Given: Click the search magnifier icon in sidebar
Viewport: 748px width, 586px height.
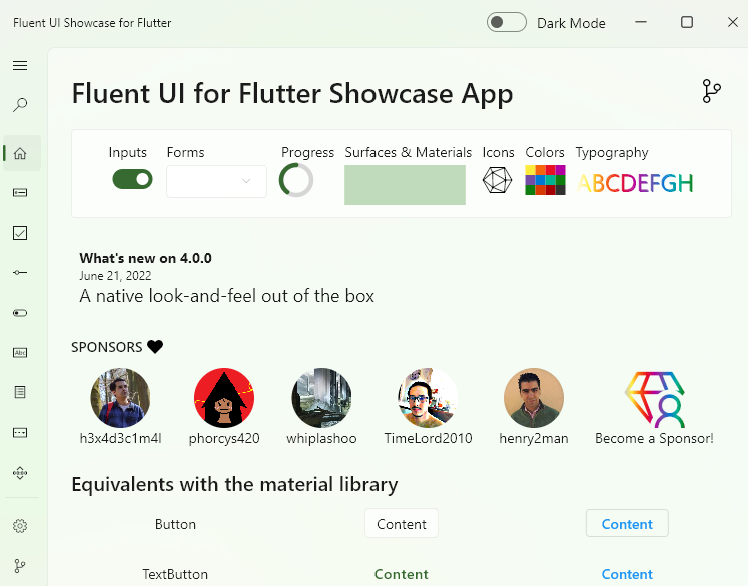Looking at the screenshot, I should point(20,105).
